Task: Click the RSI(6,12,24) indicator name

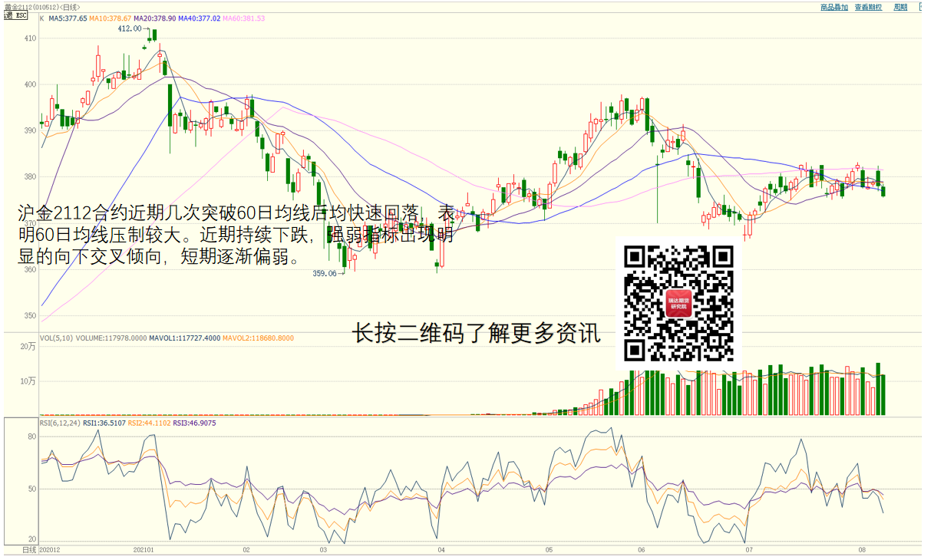Action: tap(60, 423)
